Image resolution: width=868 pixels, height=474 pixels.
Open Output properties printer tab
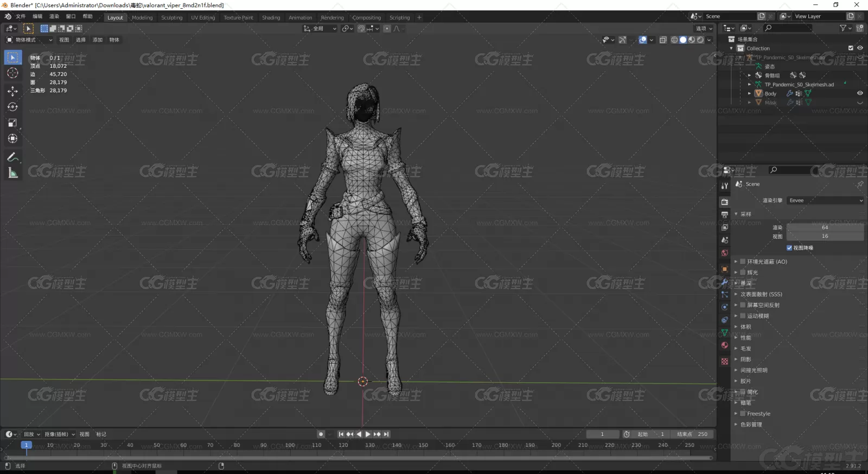tap(724, 214)
